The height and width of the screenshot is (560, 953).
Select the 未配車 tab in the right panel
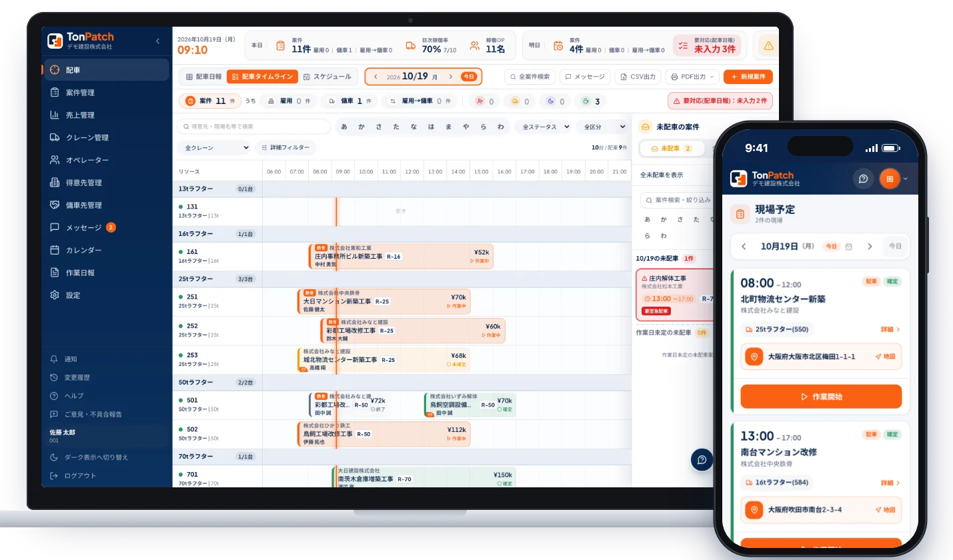[672, 149]
